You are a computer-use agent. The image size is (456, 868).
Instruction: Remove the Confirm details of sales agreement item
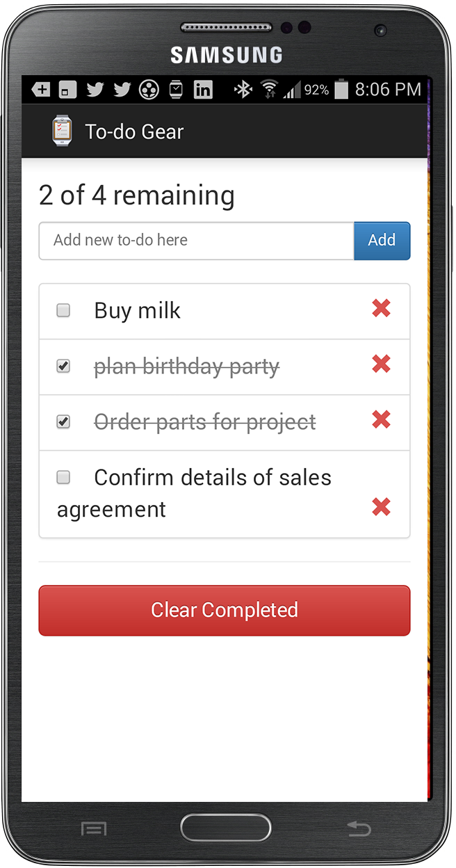[381, 507]
